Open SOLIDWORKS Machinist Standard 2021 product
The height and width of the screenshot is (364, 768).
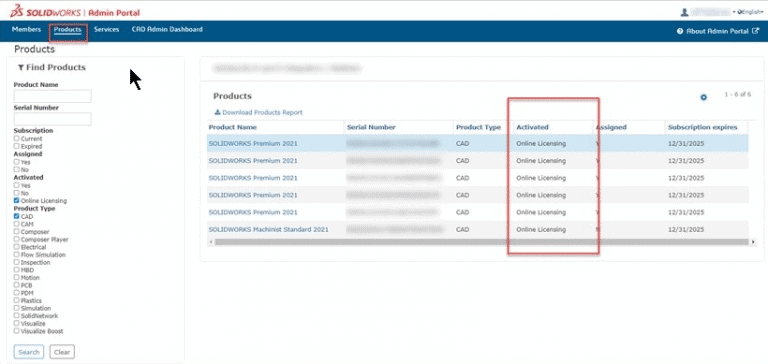pos(268,229)
